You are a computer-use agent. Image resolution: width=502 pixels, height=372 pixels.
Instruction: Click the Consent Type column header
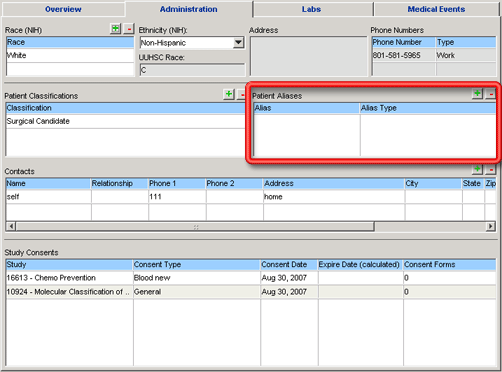tap(197, 265)
